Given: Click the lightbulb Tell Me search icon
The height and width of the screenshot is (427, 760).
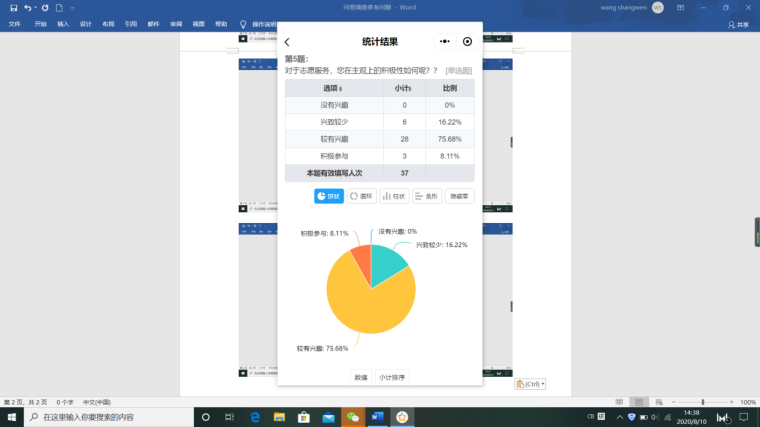Looking at the screenshot, I should [x=242, y=23].
